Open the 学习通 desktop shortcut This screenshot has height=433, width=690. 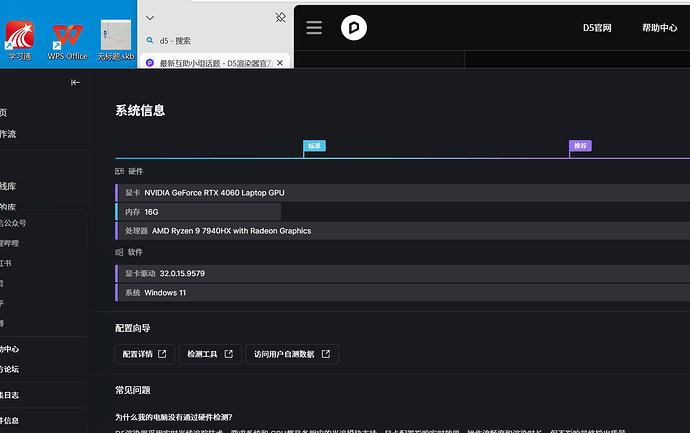(19, 40)
